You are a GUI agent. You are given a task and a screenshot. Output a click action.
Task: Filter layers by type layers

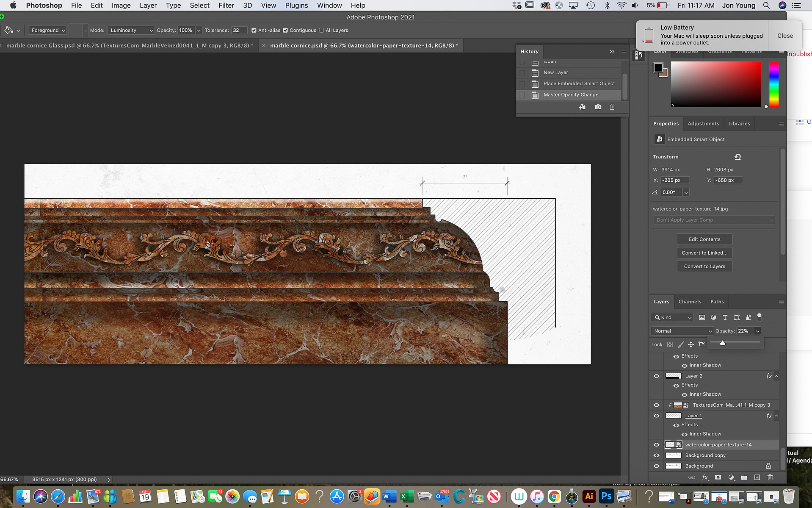click(725, 317)
